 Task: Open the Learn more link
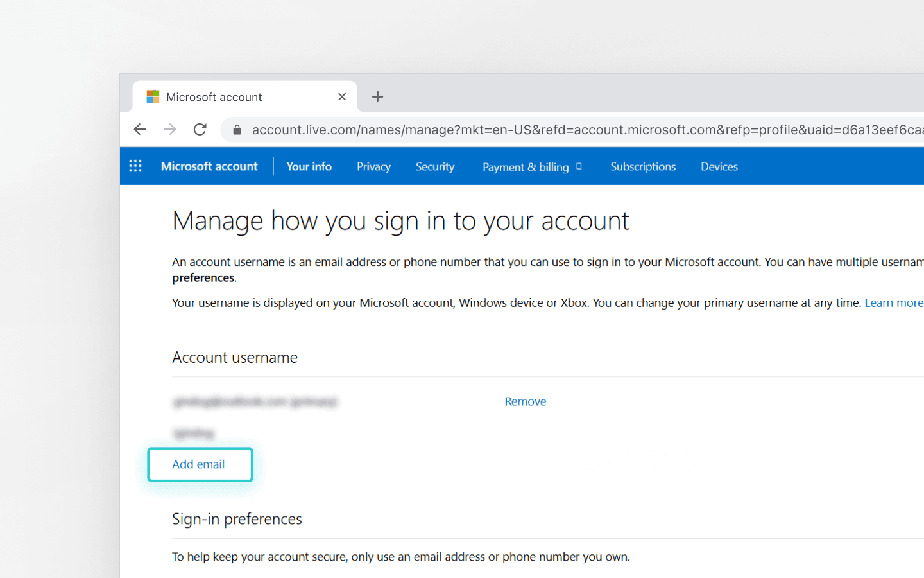[894, 302]
